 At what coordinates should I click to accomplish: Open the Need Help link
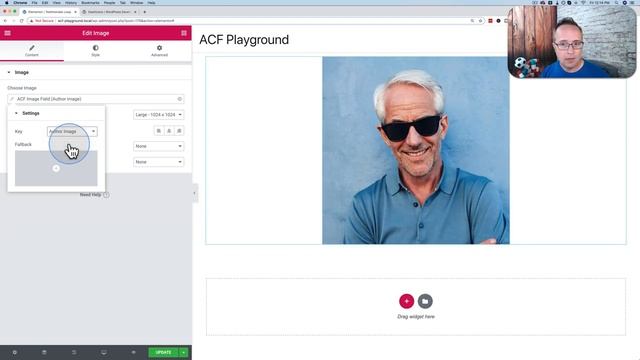(x=94, y=195)
